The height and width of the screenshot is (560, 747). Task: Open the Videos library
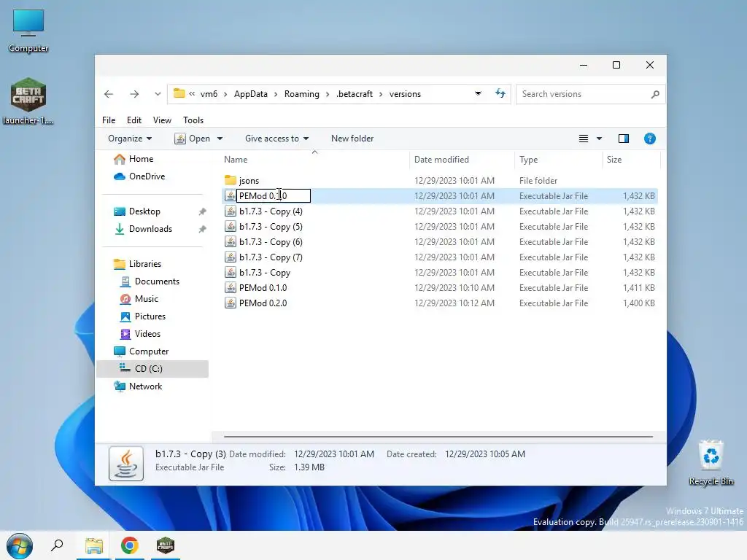coord(140,334)
